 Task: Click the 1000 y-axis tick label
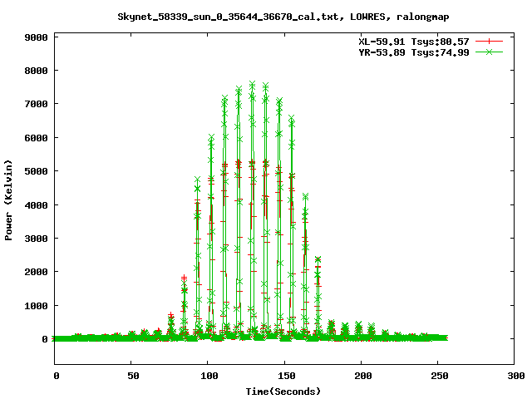point(36,306)
